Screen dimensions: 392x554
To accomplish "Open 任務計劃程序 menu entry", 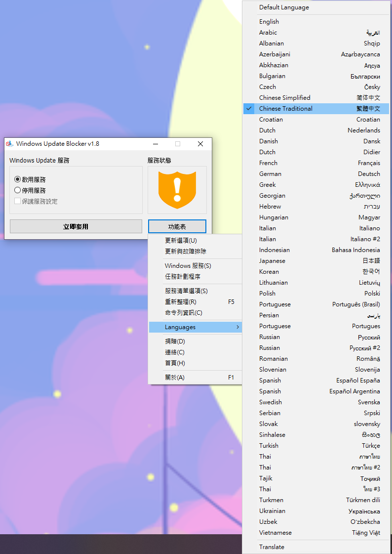I will coord(196,277).
